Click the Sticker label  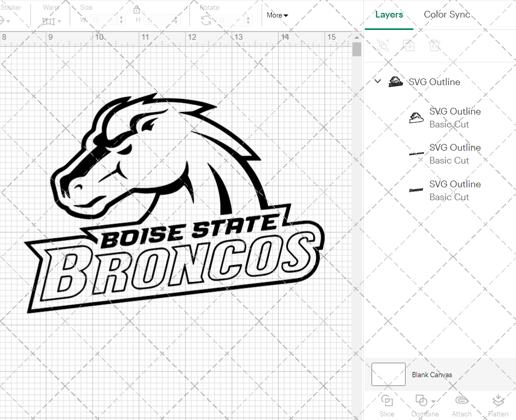pyautogui.click(x=11, y=7)
